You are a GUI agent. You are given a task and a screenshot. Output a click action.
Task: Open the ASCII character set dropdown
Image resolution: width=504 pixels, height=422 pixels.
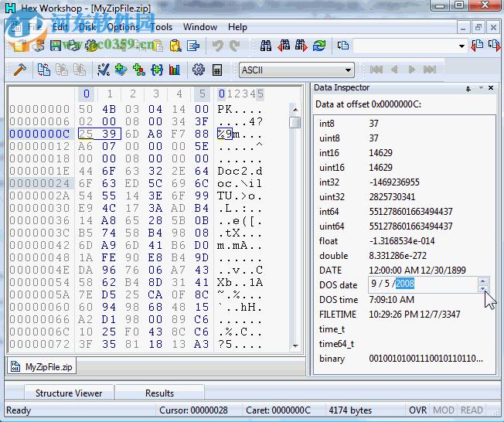coord(348,70)
